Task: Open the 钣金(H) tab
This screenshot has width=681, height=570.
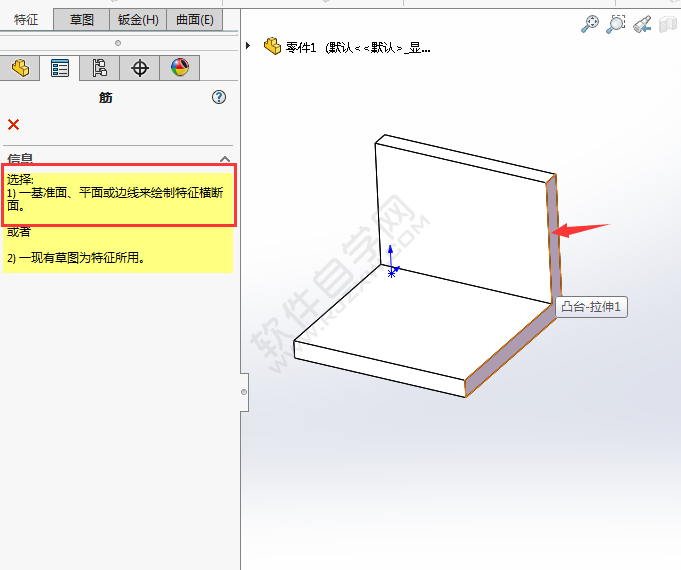Action: click(x=138, y=20)
